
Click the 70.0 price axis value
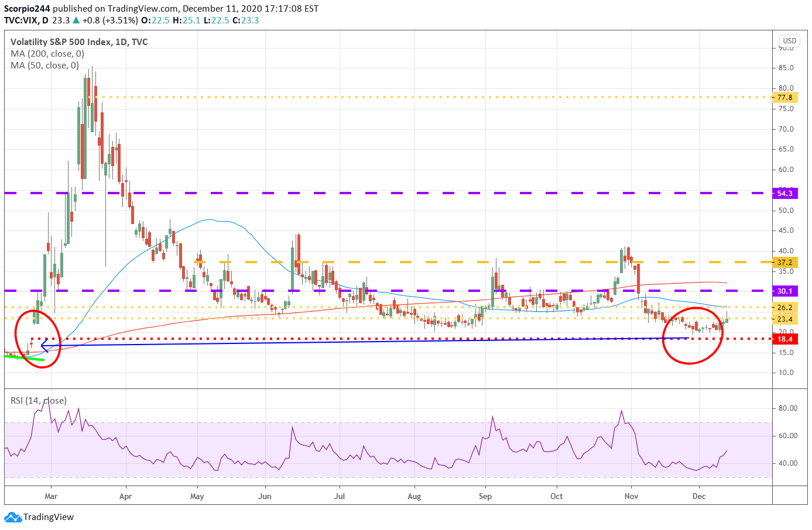tap(786, 129)
